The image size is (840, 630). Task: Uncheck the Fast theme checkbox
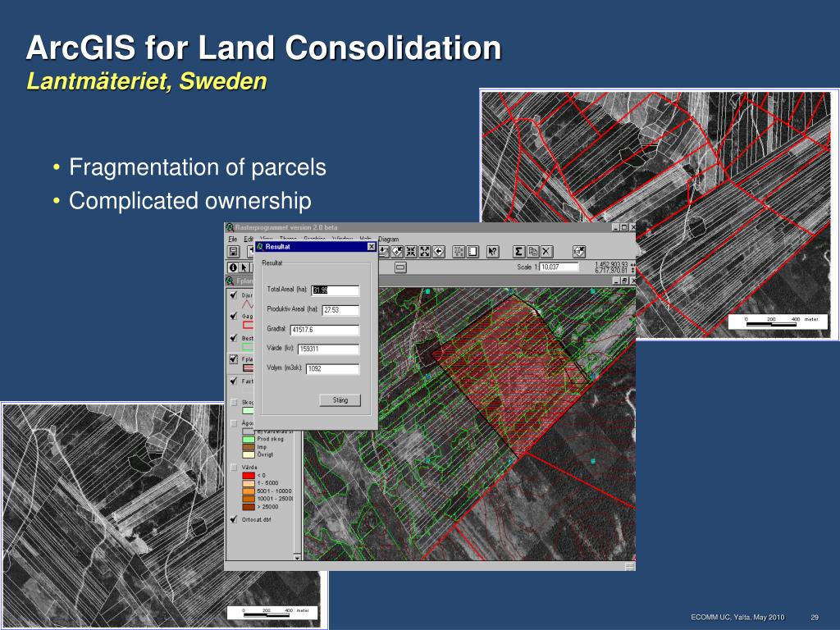pyautogui.click(x=234, y=381)
